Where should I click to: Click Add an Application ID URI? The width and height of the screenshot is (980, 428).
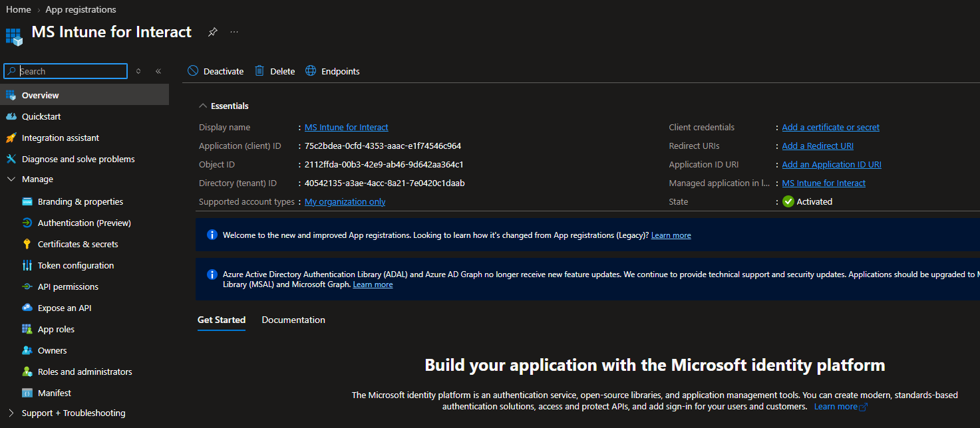coord(832,164)
